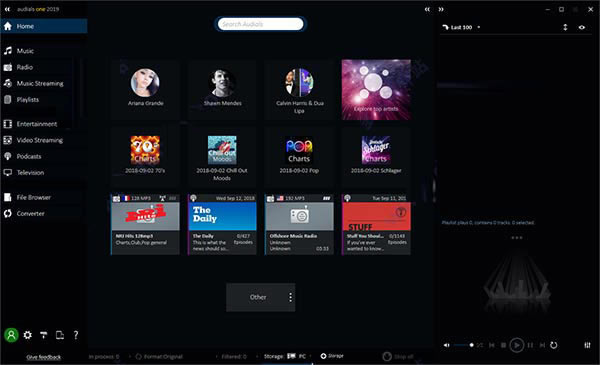Open the Converter section icon
The height and width of the screenshot is (365, 600).
[8, 213]
